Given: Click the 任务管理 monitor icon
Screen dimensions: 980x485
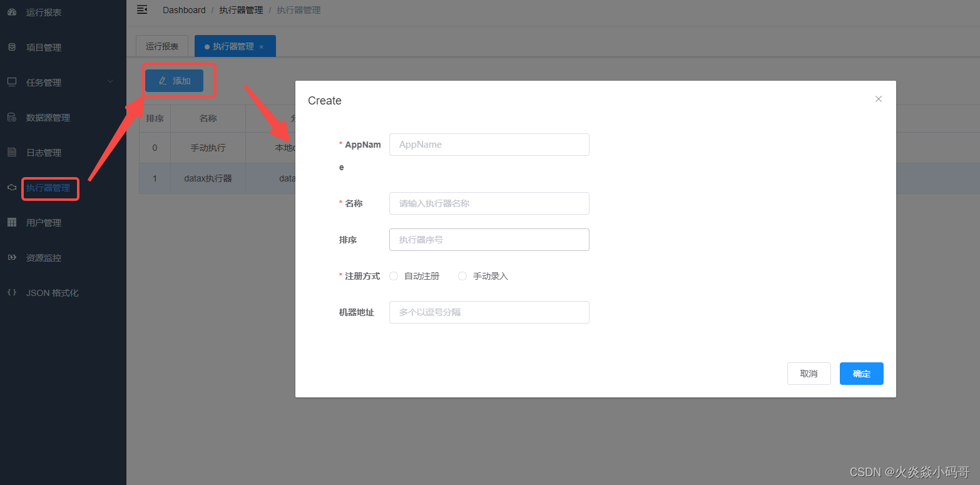Looking at the screenshot, I should tap(12, 82).
